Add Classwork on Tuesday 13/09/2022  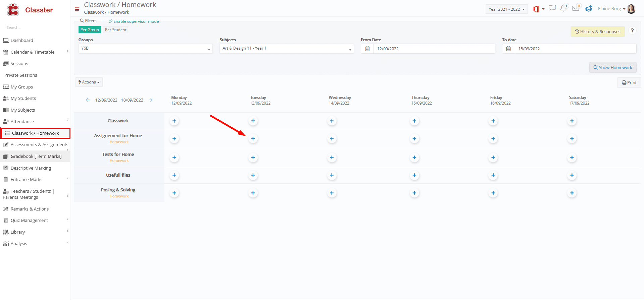pyautogui.click(x=253, y=121)
